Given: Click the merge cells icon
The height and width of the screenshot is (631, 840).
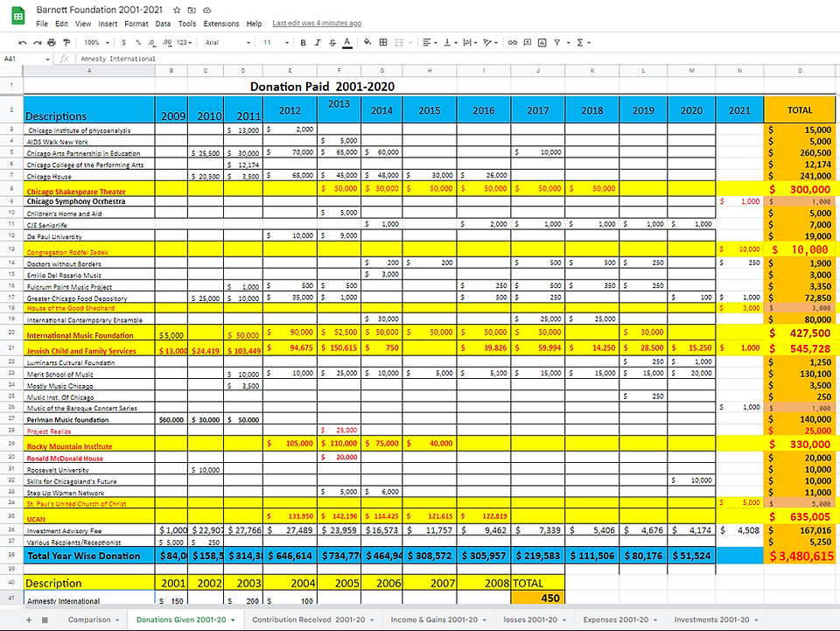Looking at the screenshot, I should pyautogui.click(x=399, y=42).
